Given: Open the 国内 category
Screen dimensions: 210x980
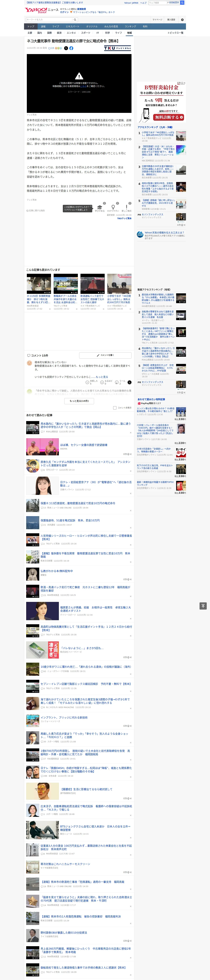Looking at the screenshot, I should [x=40, y=33].
